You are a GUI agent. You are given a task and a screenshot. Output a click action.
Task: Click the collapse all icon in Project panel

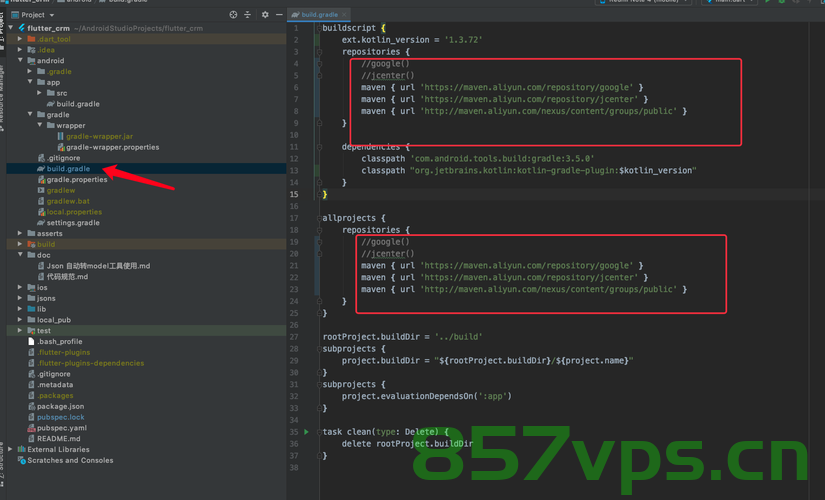(x=247, y=15)
